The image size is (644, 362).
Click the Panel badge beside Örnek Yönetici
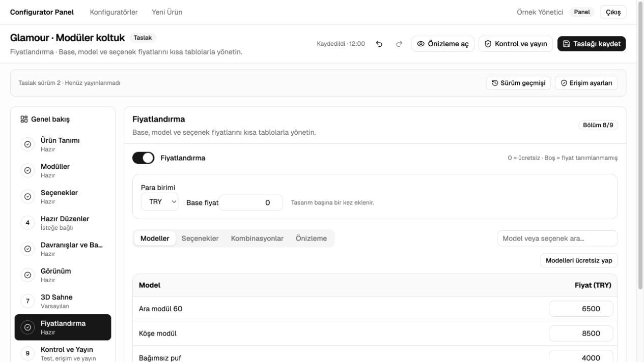582,12
